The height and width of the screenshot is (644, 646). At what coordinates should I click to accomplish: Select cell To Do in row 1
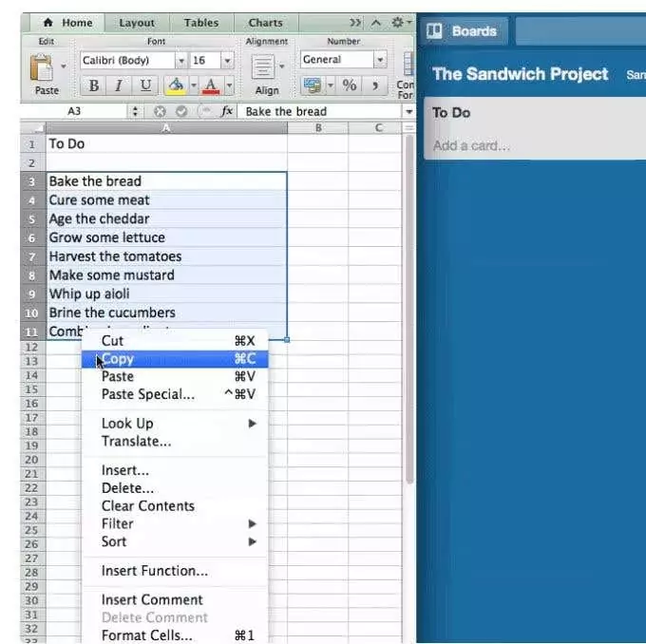click(166, 143)
